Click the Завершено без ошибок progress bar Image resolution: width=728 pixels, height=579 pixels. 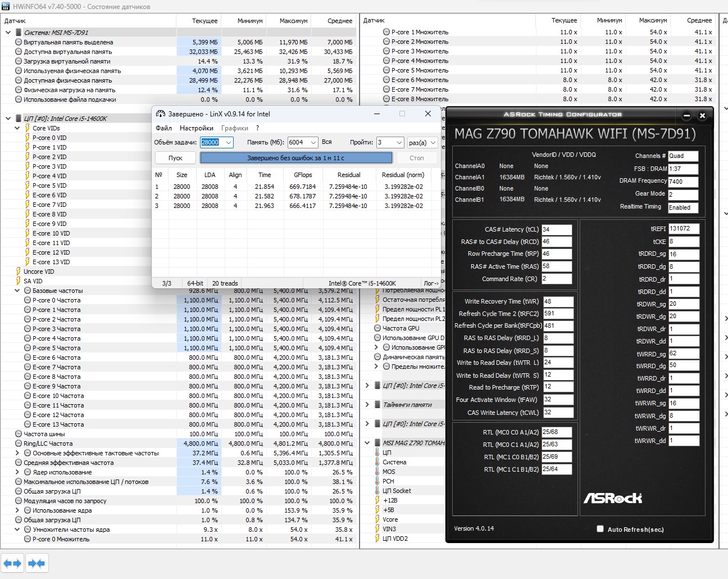click(x=295, y=158)
